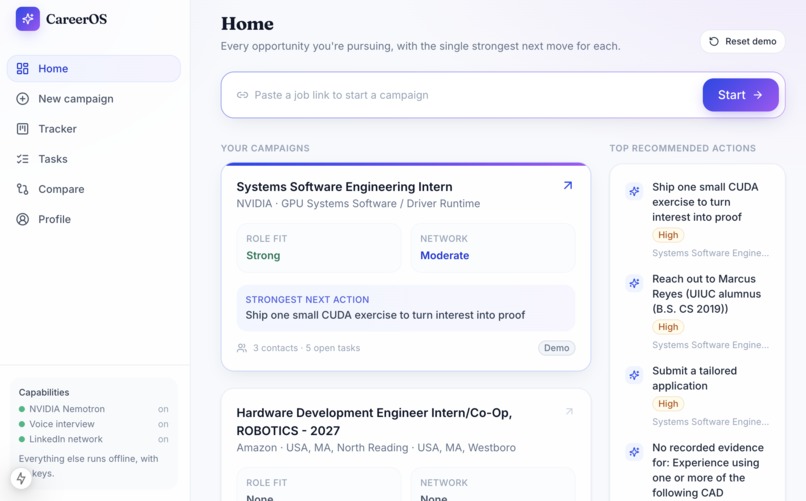The height and width of the screenshot is (501, 806).
Task: Click the CareerOS sparkle logo icon
Action: pyautogui.click(x=28, y=19)
